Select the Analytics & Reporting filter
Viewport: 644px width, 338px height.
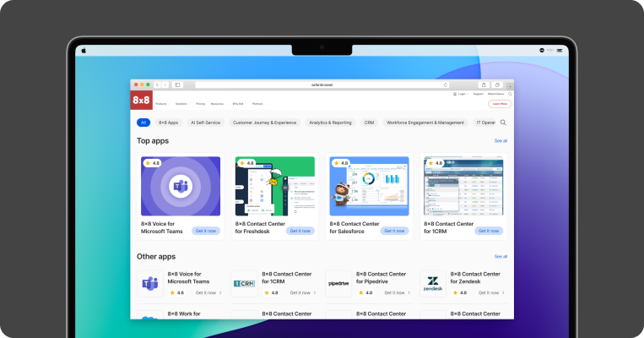pos(330,123)
